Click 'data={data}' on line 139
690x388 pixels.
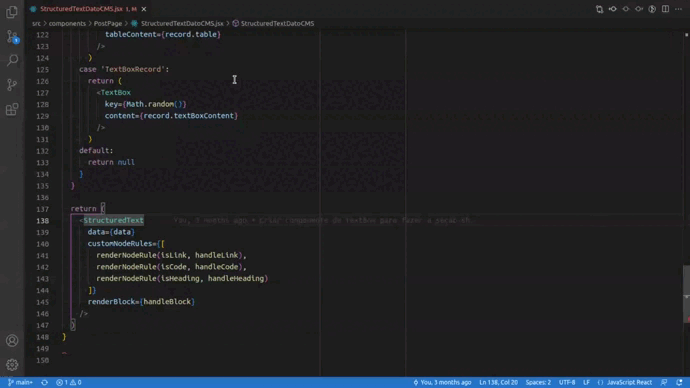(111, 232)
